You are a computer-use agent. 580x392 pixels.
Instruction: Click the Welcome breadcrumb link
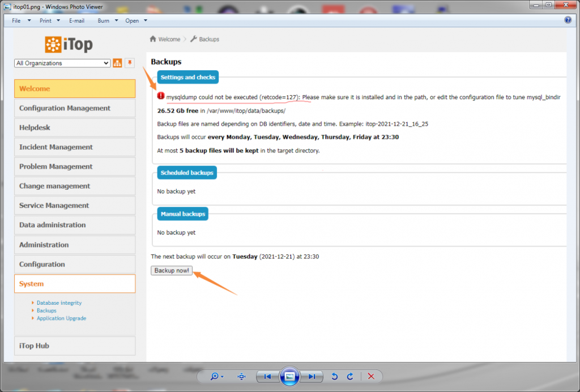[169, 39]
